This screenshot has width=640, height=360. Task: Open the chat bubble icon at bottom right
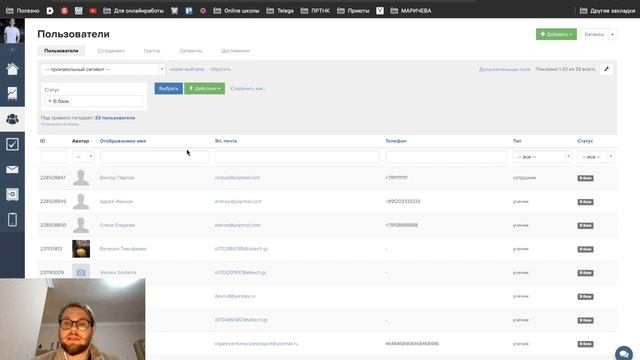[624, 353]
